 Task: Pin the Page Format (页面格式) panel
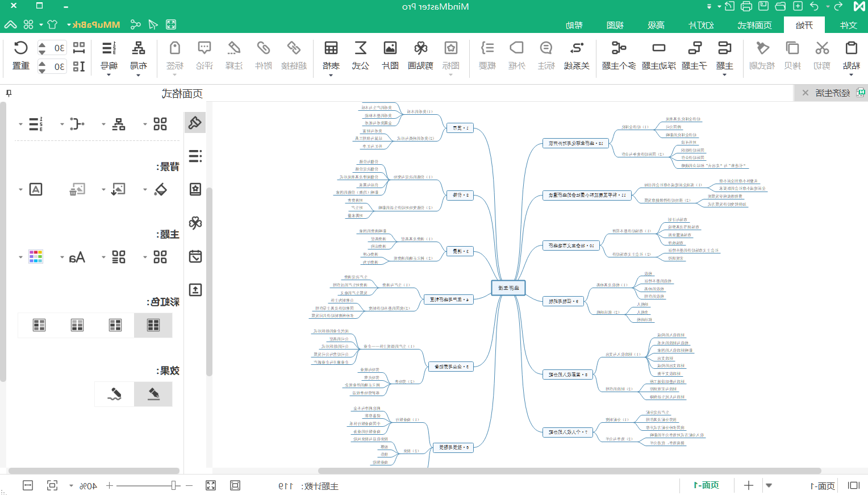(9, 93)
